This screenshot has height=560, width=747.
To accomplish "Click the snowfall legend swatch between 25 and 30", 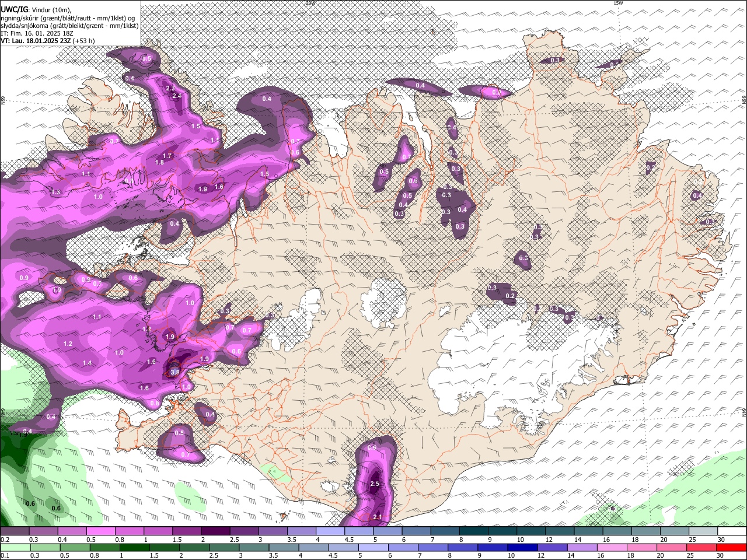I will 704,531.
